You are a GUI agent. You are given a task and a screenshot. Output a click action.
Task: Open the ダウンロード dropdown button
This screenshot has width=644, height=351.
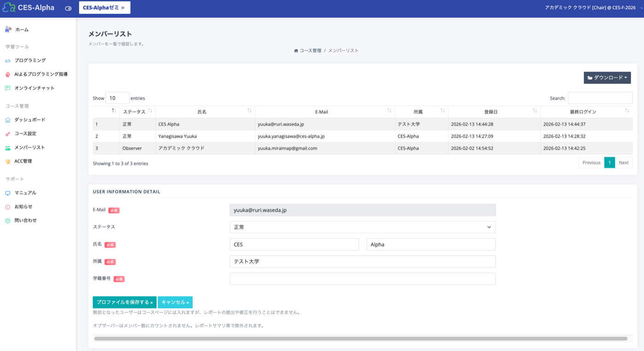(x=607, y=78)
